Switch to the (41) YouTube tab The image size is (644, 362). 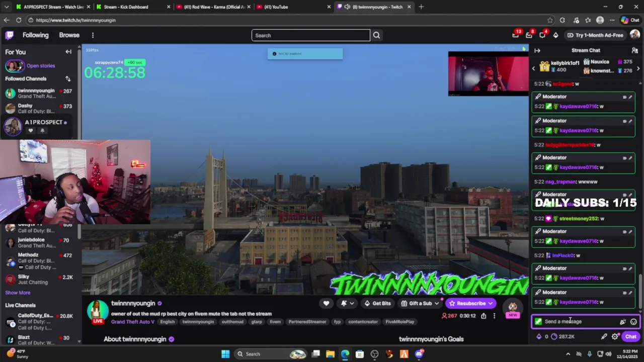click(x=293, y=7)
